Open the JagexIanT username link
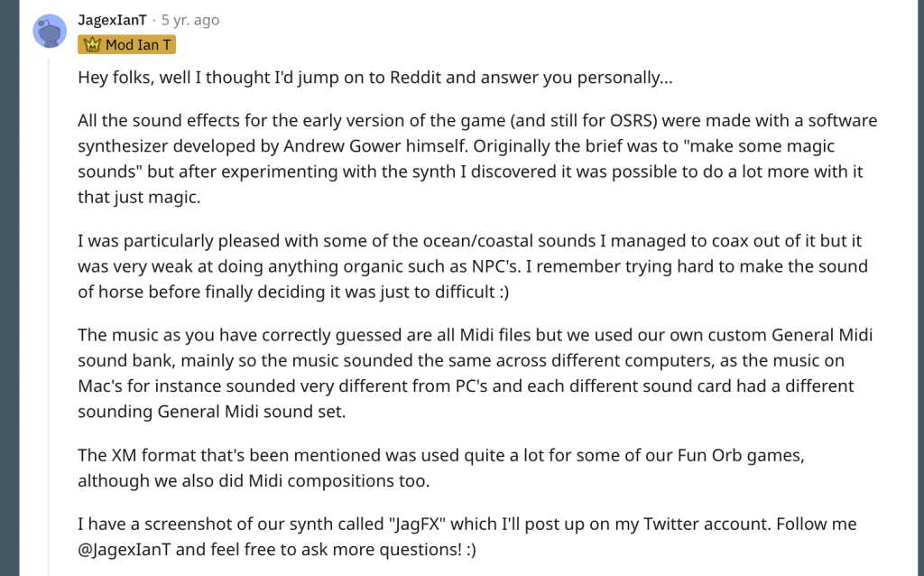924x576 pixels. coord(112,20)
